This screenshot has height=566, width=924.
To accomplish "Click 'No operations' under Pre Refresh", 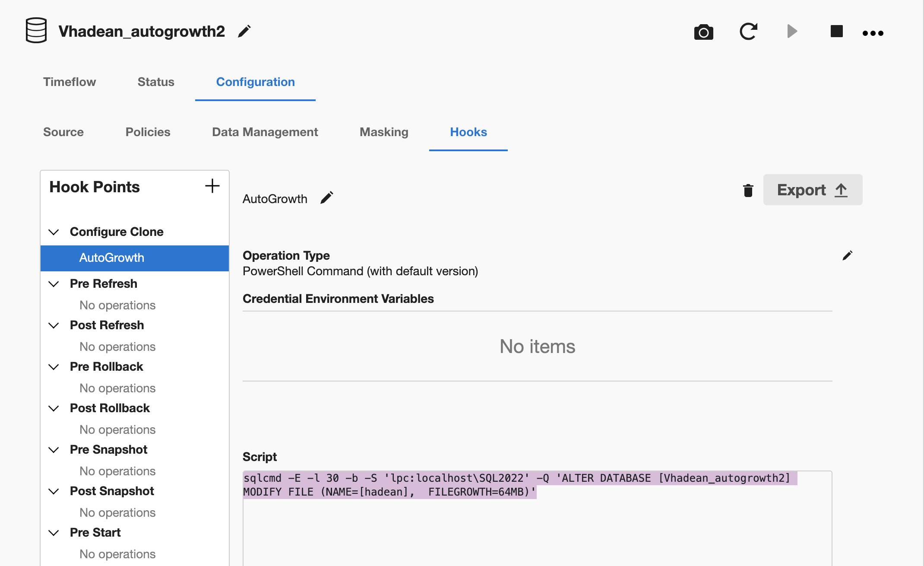I will [x=117, y=305].
